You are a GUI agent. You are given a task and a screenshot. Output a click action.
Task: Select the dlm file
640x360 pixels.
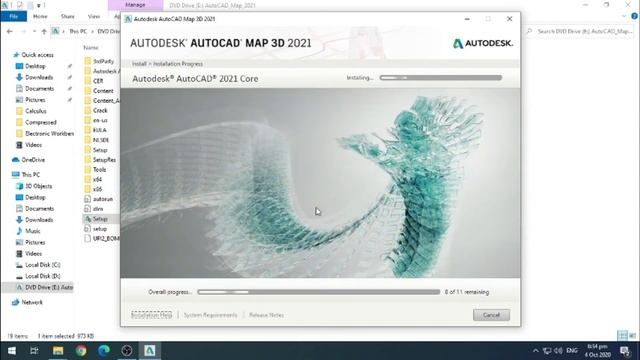(94, 209)
